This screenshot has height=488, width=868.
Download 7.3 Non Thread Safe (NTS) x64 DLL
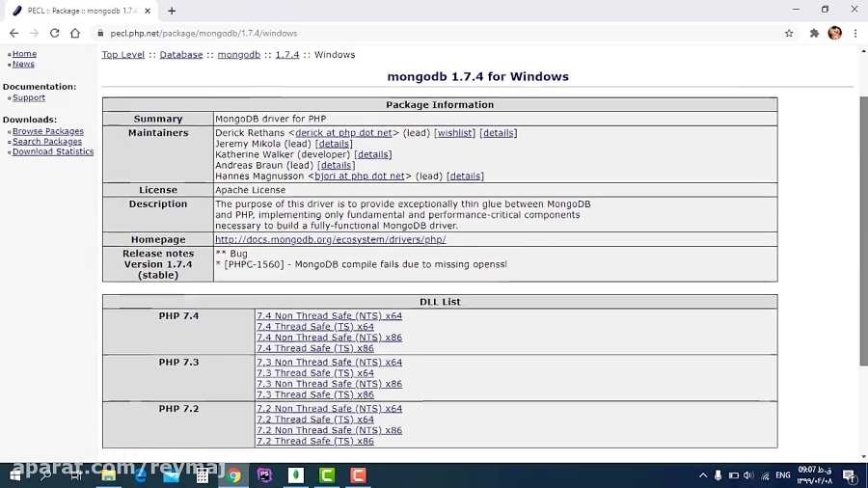pos(329,363)
